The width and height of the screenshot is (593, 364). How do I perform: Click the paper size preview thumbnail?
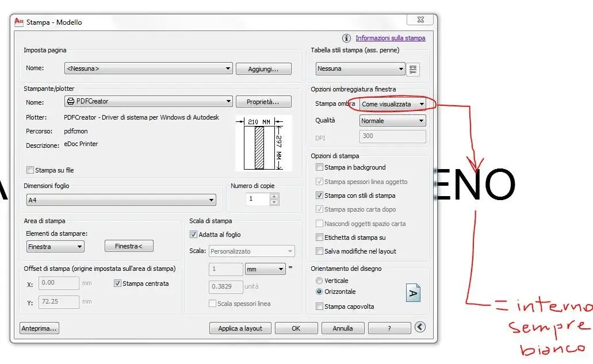tap(263, 143)
